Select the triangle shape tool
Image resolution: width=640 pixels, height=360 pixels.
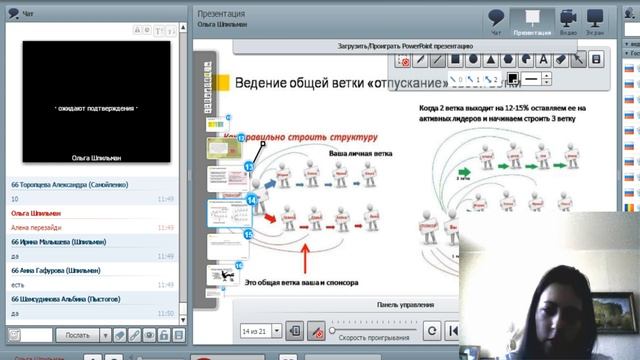(491, 60)
